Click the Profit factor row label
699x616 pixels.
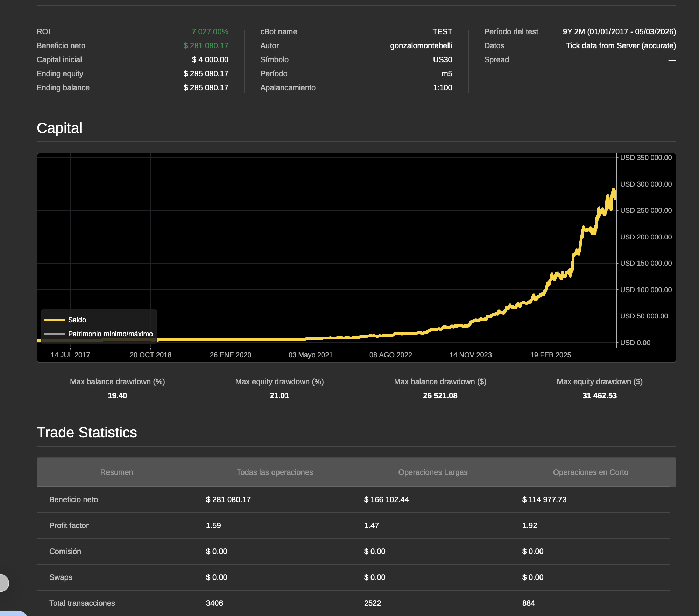(69, 525)
